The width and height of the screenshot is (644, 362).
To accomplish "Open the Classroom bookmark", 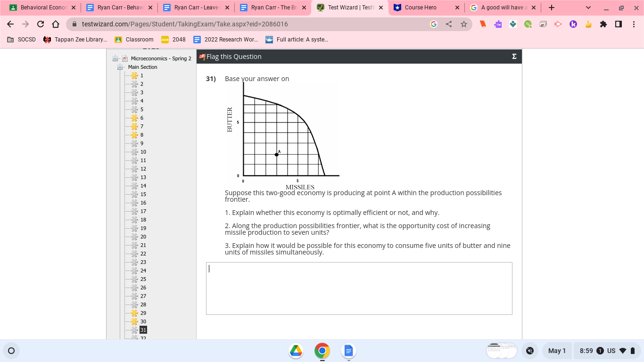I will pyautogui.click(x=134, y=40).
